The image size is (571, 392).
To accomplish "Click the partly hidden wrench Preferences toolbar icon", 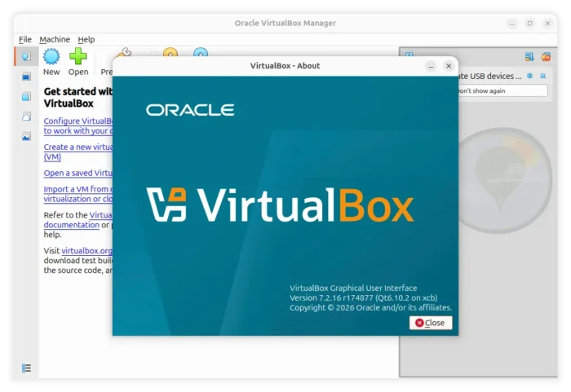I will coord(123,52).
